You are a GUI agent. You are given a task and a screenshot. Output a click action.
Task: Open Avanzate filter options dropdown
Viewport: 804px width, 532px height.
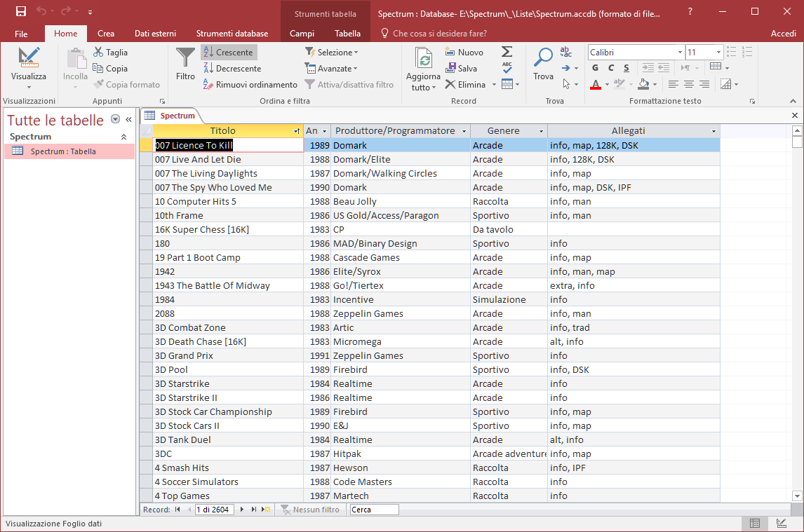[x=331, y=68]
